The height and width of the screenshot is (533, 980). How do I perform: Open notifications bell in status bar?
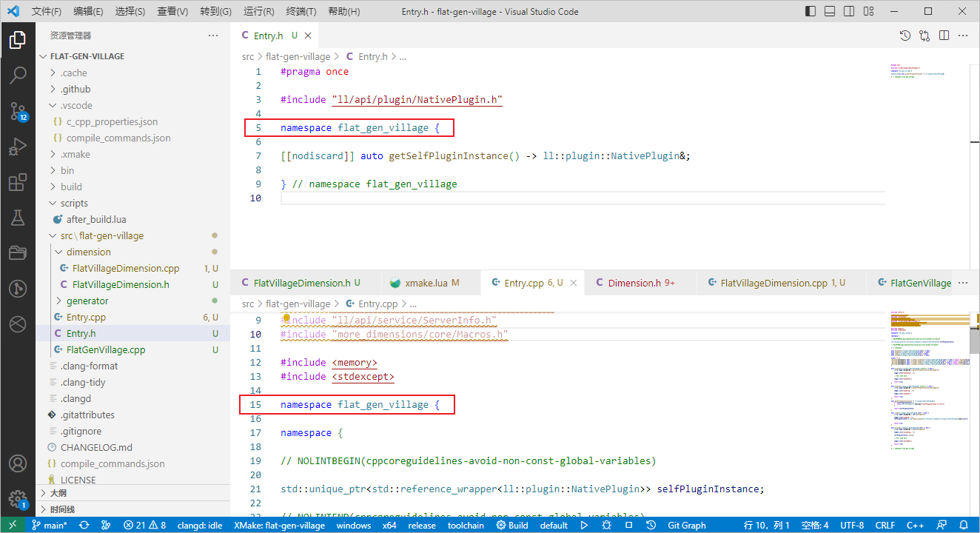pyautogui.click(x=963, y=525)
